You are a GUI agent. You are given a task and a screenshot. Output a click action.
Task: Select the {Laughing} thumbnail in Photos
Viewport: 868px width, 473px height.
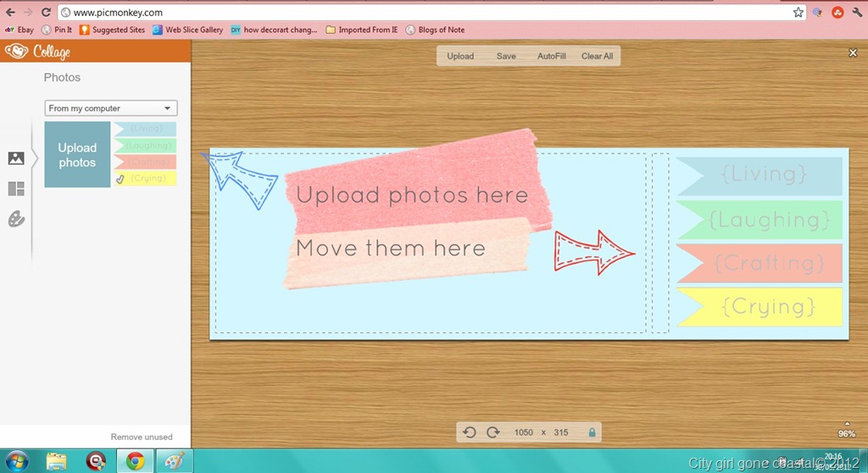pyautogui.click(x=145, y=146)
